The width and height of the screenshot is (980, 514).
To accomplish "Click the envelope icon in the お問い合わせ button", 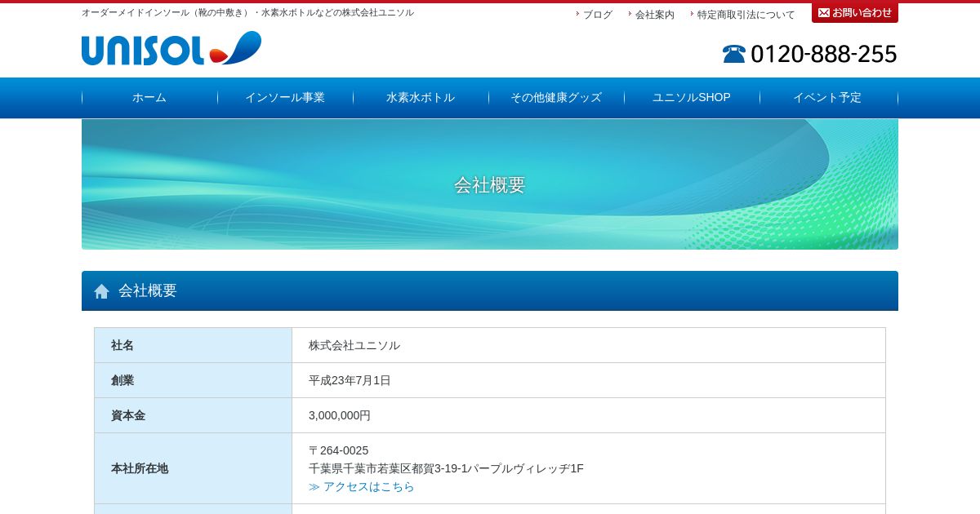I will (x=824, y=12).
